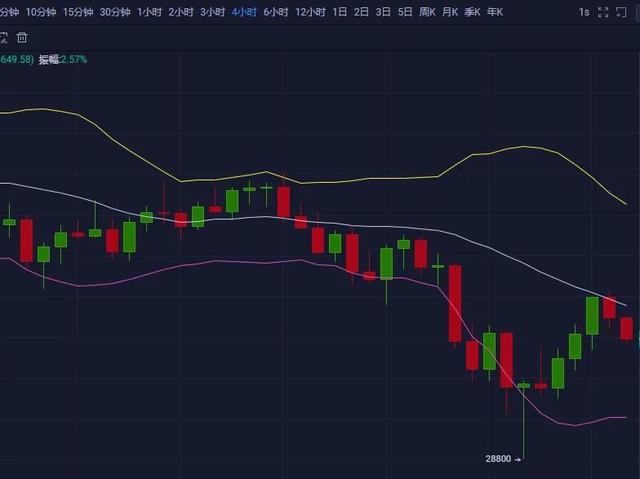640x479 pixels.
Task: Choose the 2小时 timeframe
Action: (x=181, y=12)
